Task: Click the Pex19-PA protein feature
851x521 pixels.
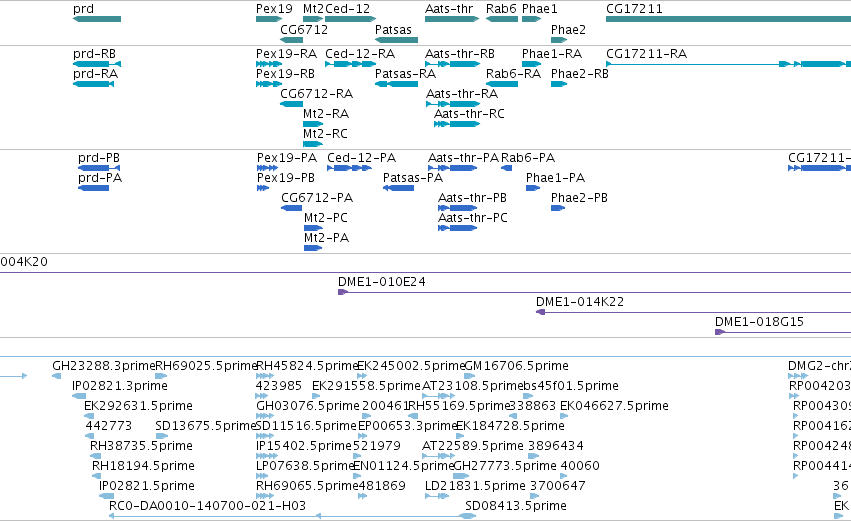Action: point(268,168)
